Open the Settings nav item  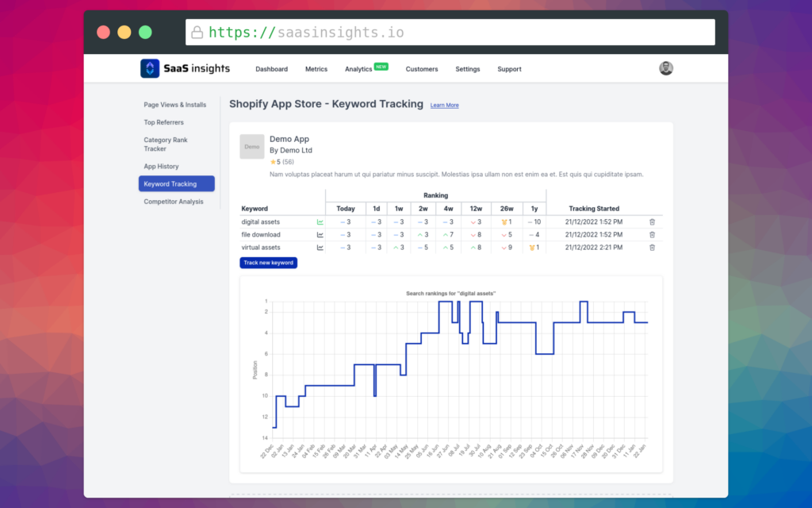[x=468, y=69]
